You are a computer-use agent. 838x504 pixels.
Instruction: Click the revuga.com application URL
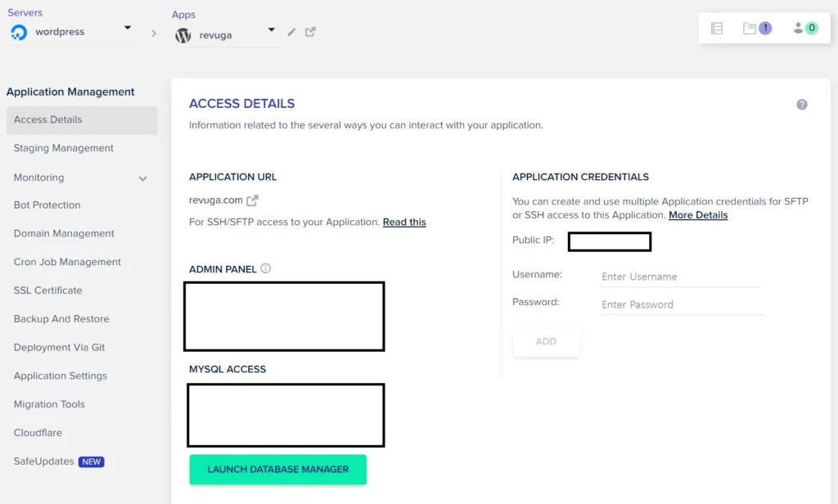[215, 200]
